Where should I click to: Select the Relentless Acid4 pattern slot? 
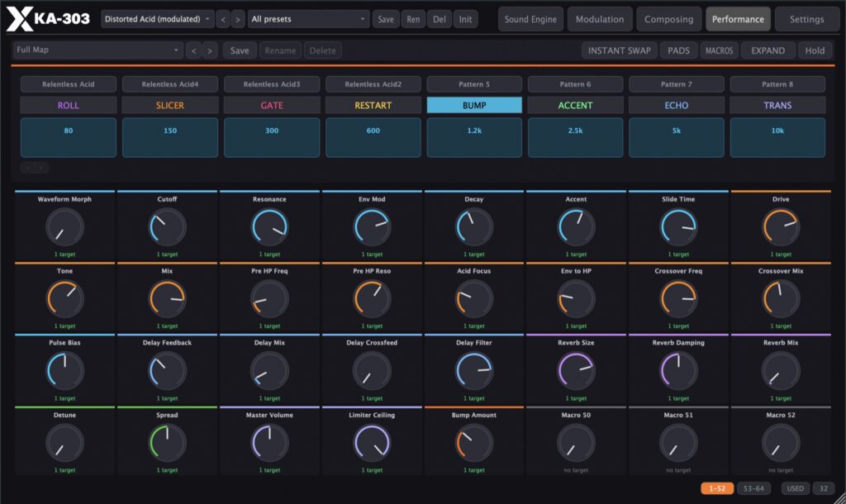(170, 84)
